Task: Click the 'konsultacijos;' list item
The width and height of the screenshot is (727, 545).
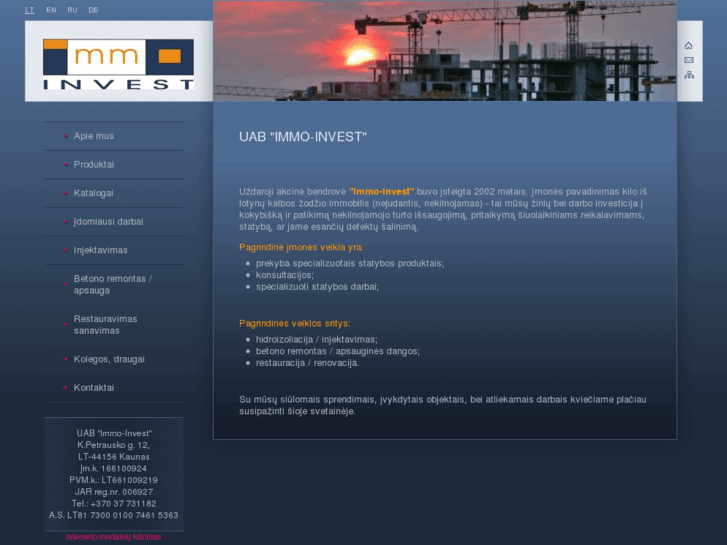Action: (x=285, y=275)
